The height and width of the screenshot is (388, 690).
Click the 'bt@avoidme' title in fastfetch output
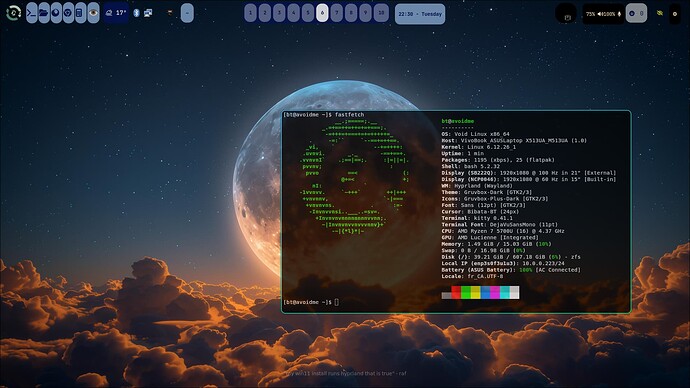coord(458,121)
